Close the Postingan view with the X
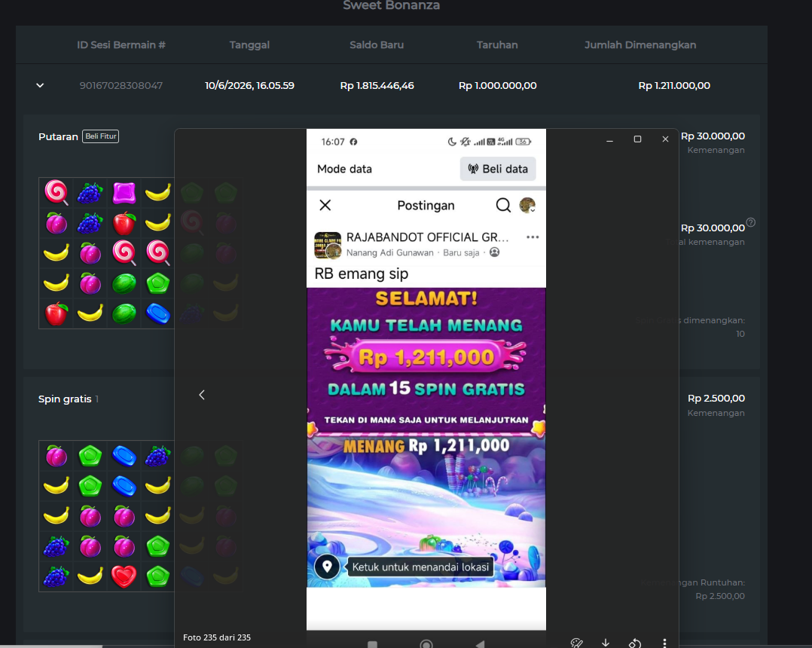 (x=325, y=205)
